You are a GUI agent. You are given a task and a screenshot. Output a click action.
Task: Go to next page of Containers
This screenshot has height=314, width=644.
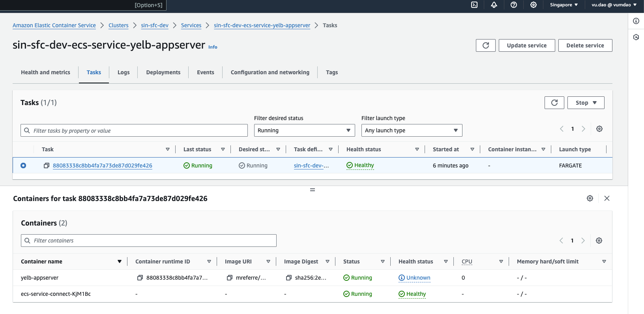pos(583,241)
